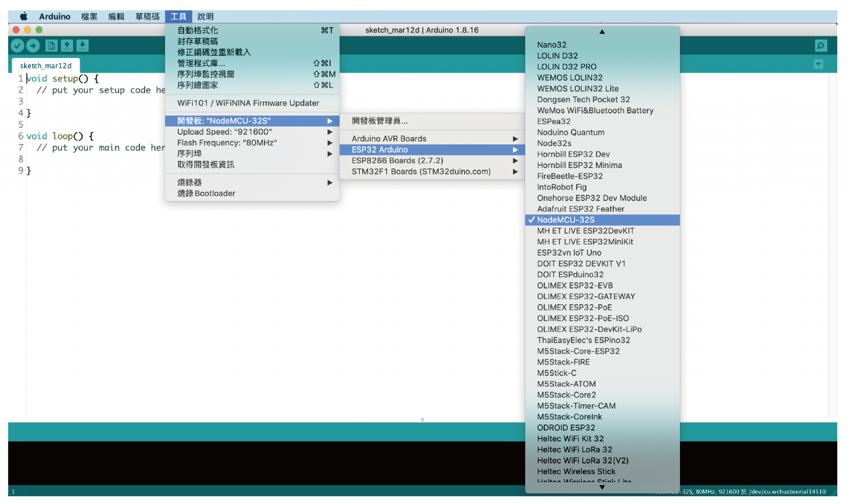Open the 草稿碼 menu in menu bar
This screenshot has height=504, width=848.
point(147,17)
